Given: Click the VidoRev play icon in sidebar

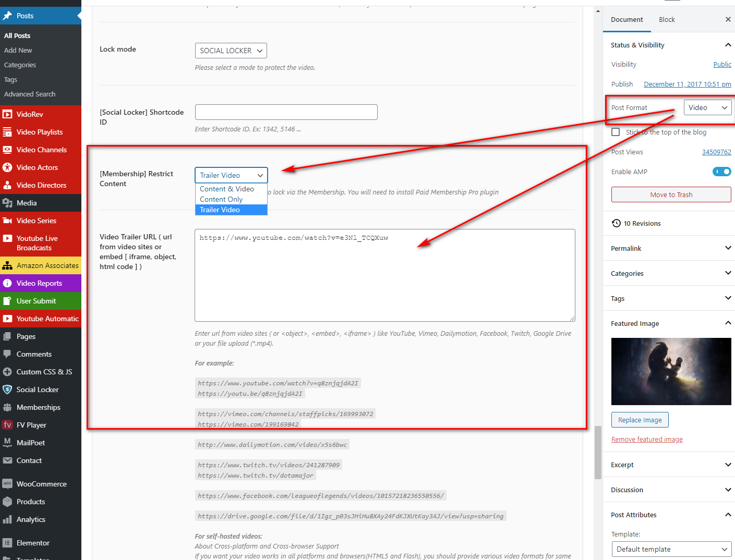Looking at the screenshot, I should [x=7, y=114].
